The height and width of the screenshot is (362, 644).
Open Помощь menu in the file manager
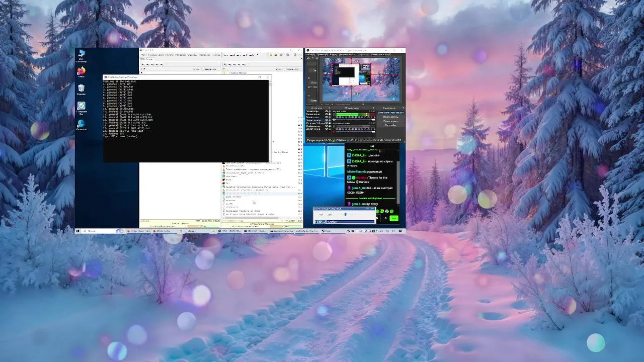point(216,55)
